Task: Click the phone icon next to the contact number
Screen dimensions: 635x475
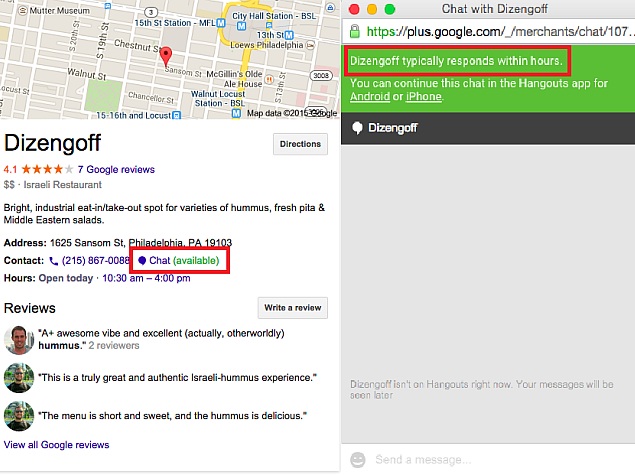Action: click(53, 261)
